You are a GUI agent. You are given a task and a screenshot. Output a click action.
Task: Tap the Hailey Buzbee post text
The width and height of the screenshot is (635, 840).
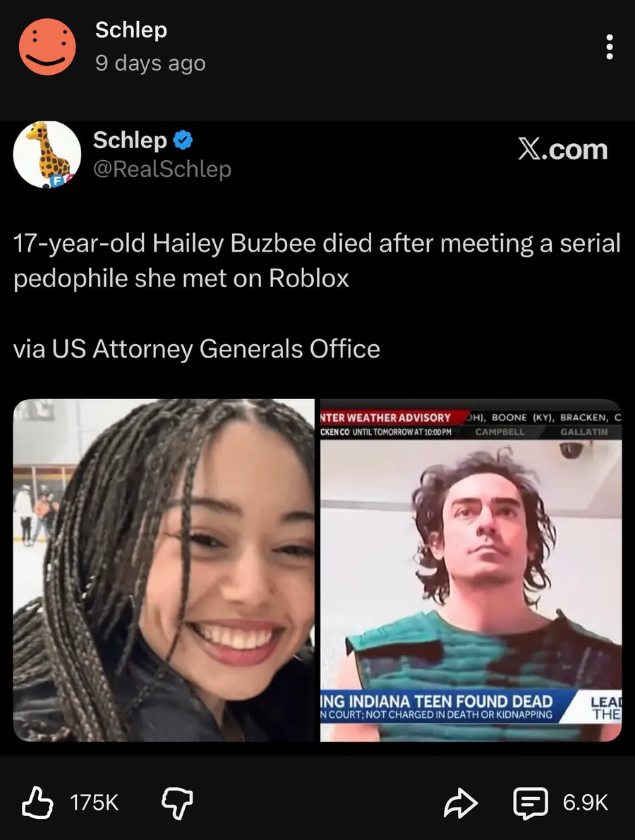pos(317,260)
